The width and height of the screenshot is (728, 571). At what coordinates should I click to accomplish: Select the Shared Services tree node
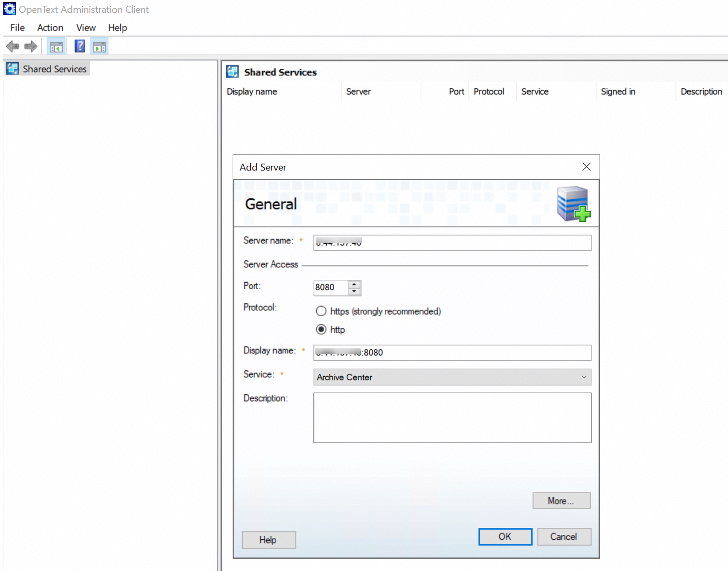tap(47, 69)
